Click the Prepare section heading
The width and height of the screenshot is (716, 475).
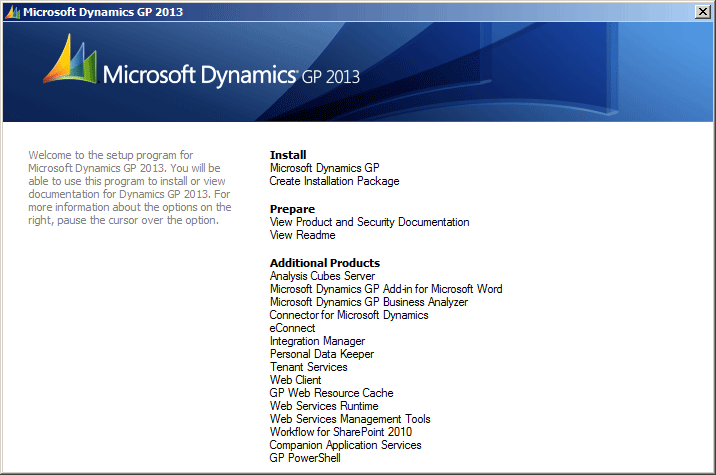coord(292,209)
